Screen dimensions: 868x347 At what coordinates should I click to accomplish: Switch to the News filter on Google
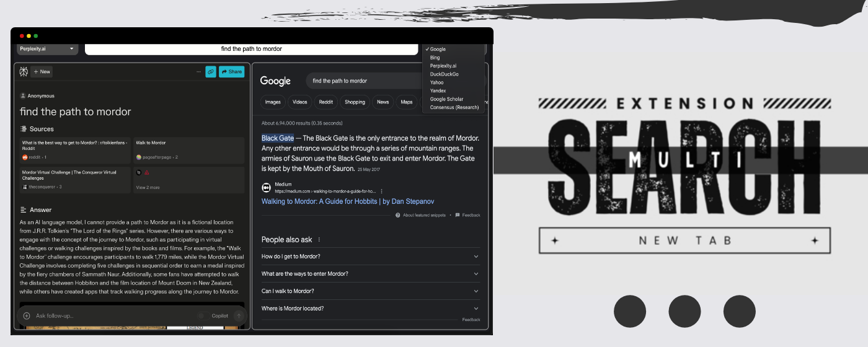(383, 102)
